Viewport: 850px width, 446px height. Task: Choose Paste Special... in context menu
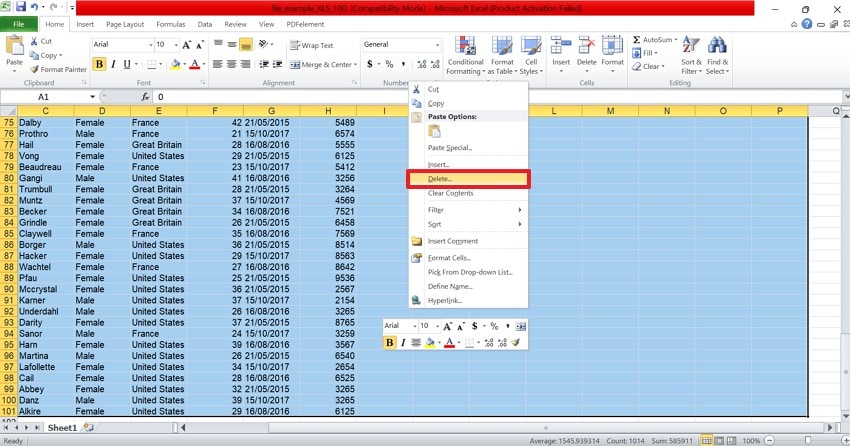(x=468, y=147)
